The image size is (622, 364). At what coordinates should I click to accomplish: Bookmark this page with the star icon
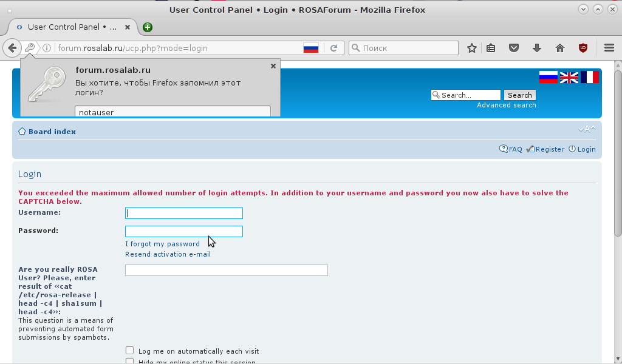point(471,49)
